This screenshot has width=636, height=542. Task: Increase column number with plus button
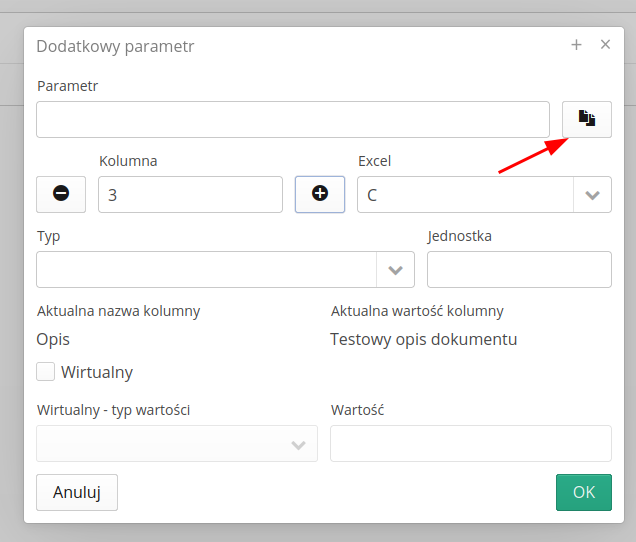click(320, 194)
